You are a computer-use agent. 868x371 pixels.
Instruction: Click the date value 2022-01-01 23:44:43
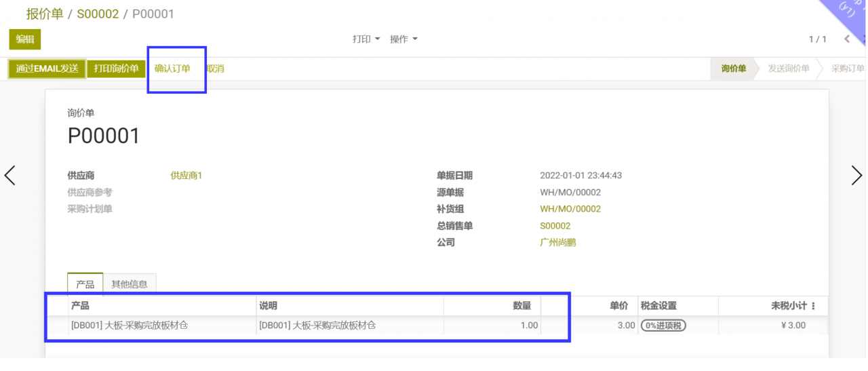point(580,176)
